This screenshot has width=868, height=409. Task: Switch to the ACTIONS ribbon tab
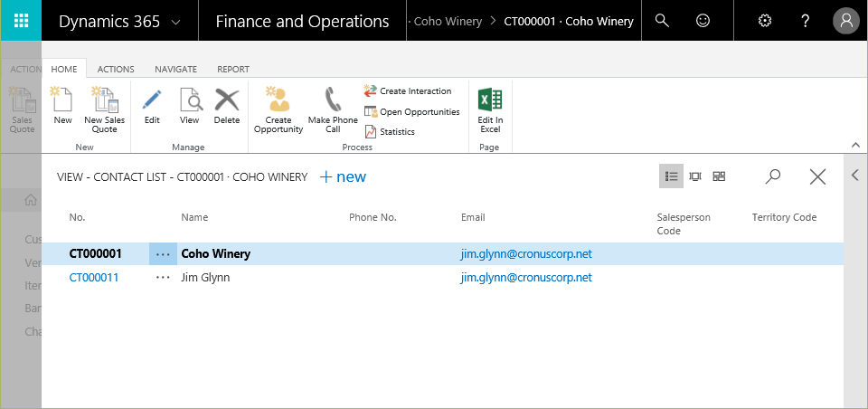116,70
